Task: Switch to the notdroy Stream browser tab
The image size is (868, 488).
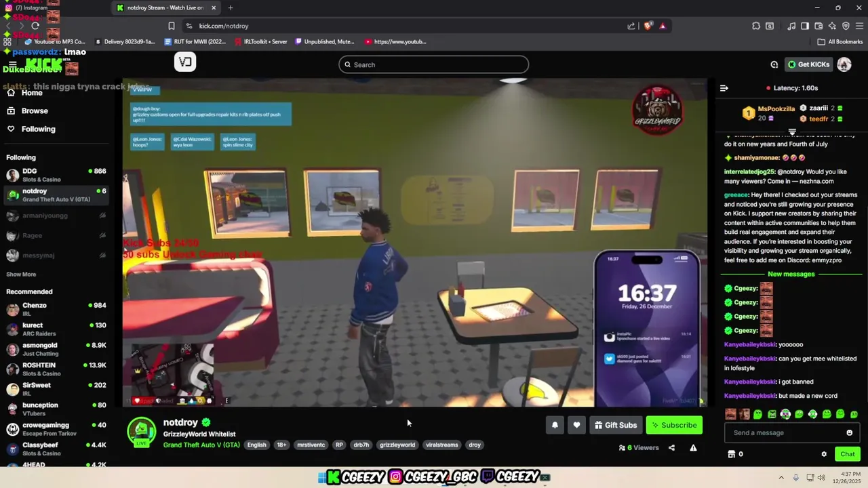Action: click(x=166, y=7)
